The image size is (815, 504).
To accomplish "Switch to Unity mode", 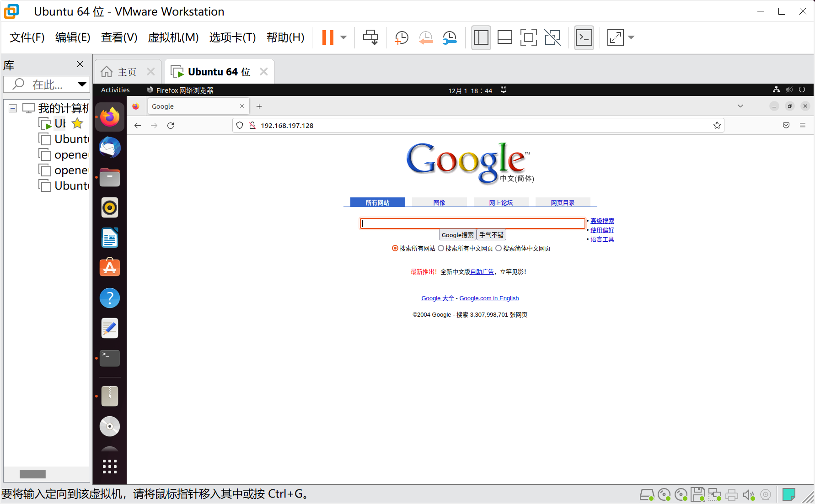I will [x=552, y=37].
